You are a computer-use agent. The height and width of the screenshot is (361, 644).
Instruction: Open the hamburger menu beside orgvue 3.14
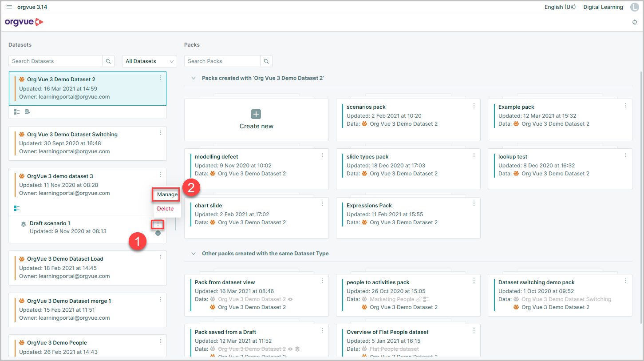(9, 7)
